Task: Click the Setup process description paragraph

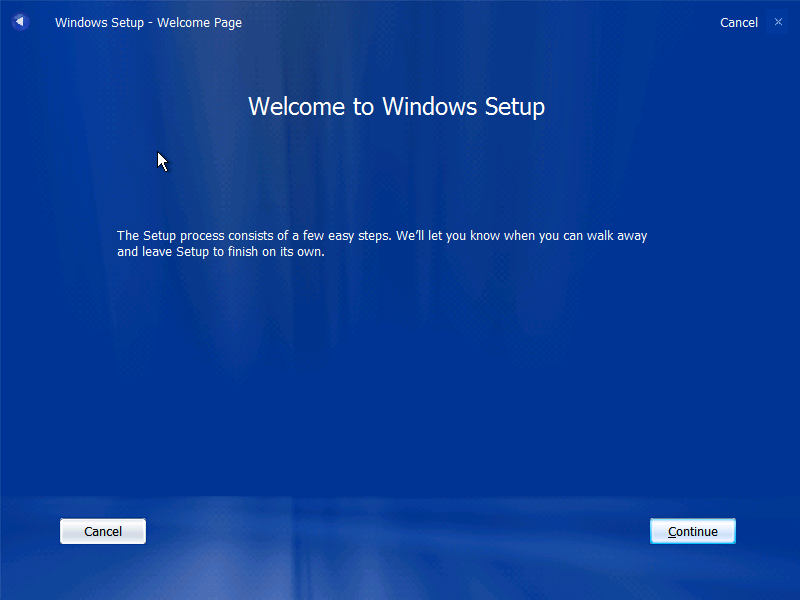Action: click(x=382, y=243)
